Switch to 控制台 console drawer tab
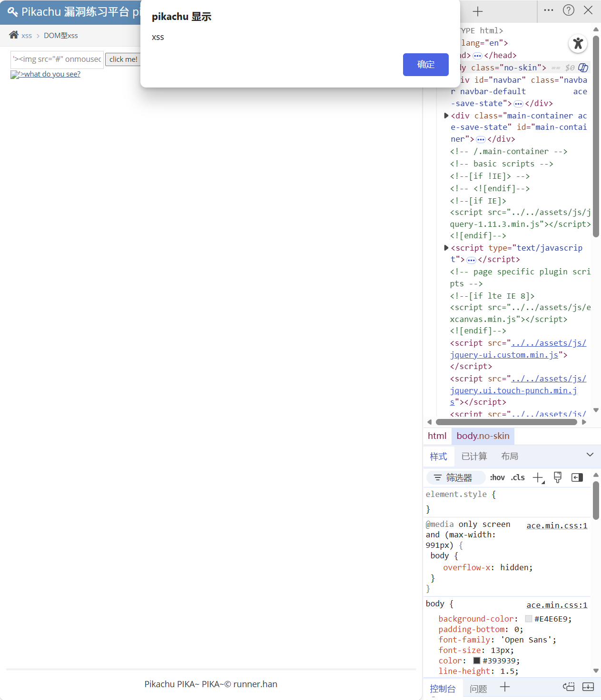 443,689
